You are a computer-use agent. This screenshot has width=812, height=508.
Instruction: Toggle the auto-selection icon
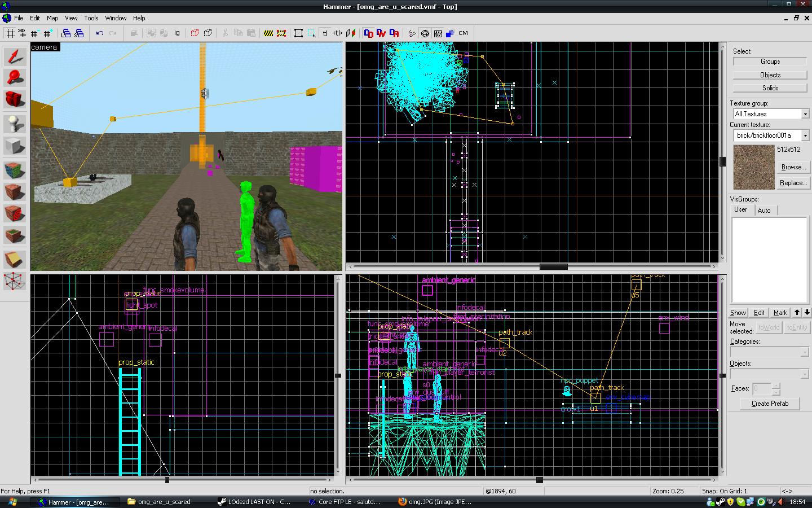(312, 33)
